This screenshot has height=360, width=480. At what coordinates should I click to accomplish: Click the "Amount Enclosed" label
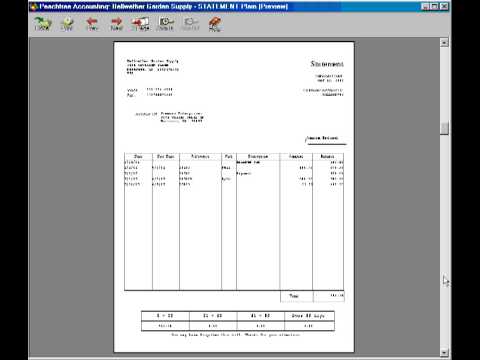(322, 138)
